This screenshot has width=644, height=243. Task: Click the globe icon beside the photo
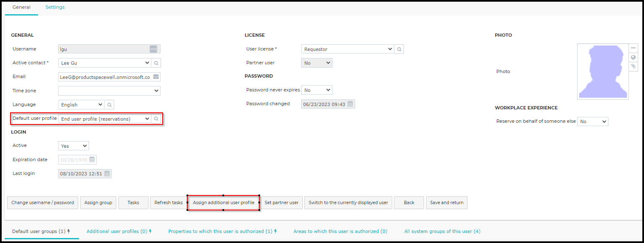tap(633, 57)
